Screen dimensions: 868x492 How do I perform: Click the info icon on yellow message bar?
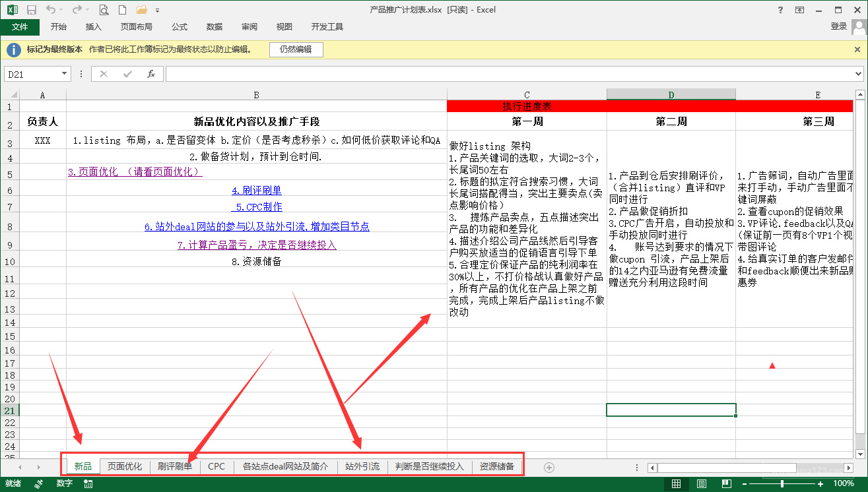(x=13, y=49)
